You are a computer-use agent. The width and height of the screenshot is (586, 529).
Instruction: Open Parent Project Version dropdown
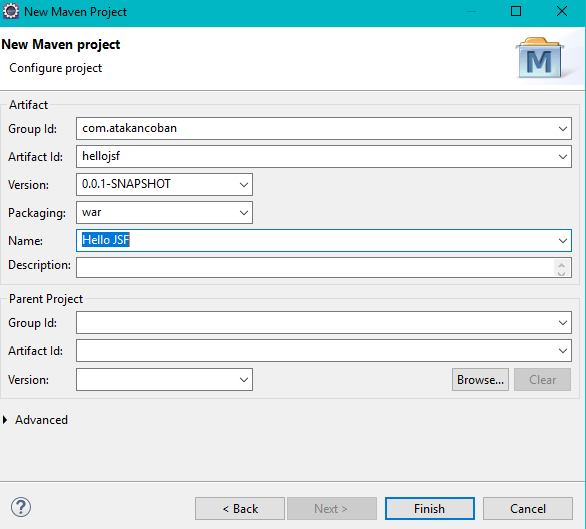244,380
